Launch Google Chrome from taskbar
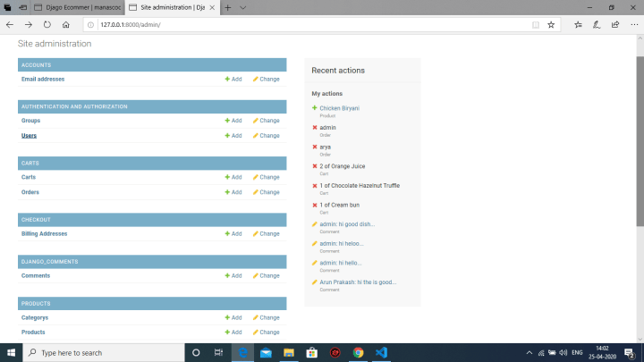The height and width of the screenshot is (362, 644). [358, 352]
